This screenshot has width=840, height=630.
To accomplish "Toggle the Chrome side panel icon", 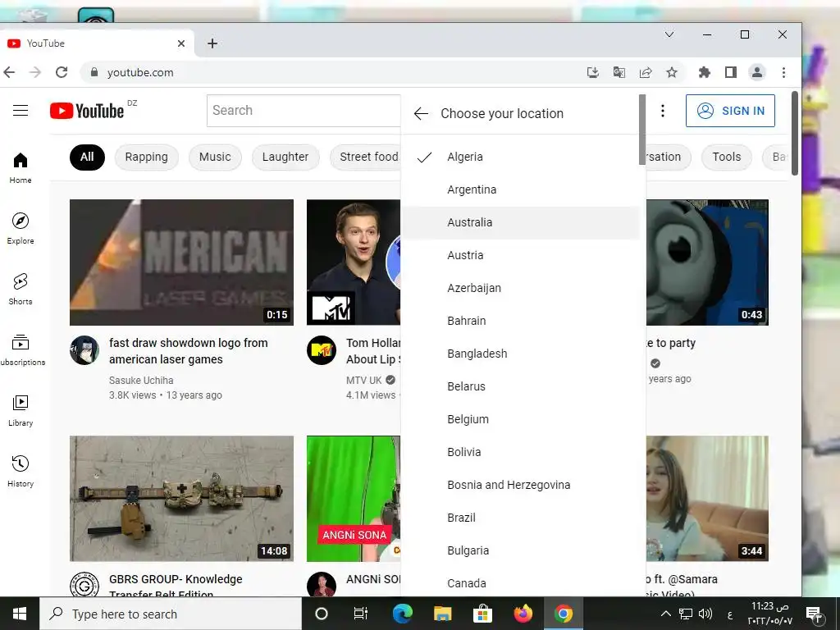I will (731, 72).
